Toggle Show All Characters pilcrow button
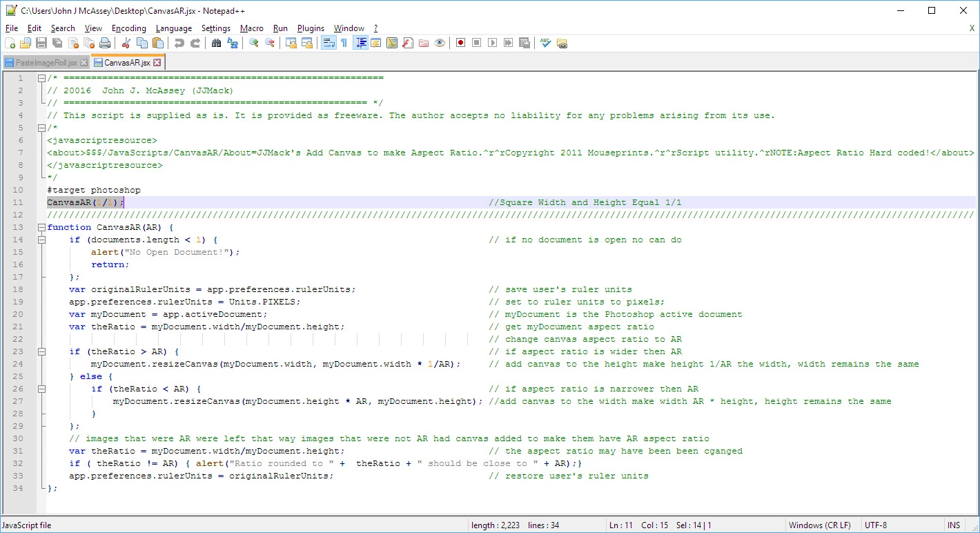The height and width of the screenshot is (533, 980). (344, 43)
